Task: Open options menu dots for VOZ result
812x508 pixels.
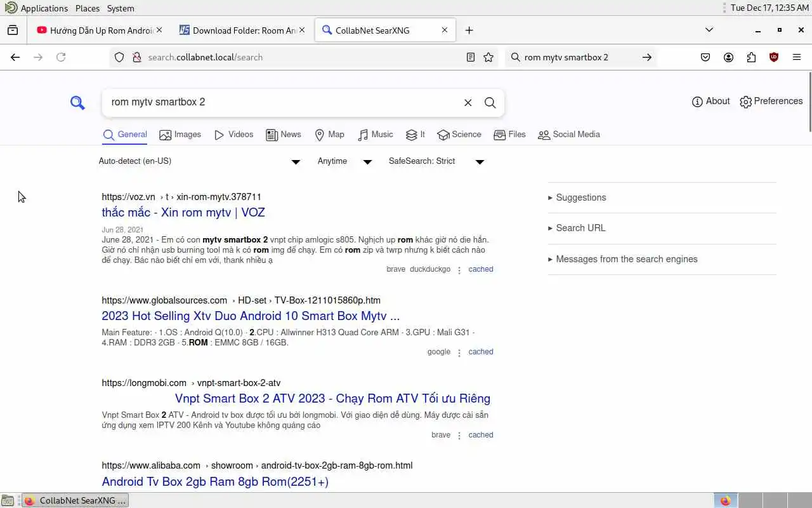Action: click(459, 271)
